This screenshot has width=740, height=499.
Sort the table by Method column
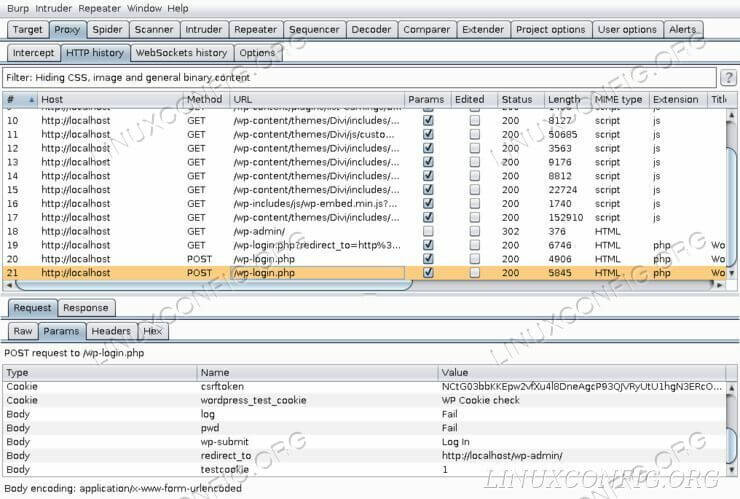[206, 100]
